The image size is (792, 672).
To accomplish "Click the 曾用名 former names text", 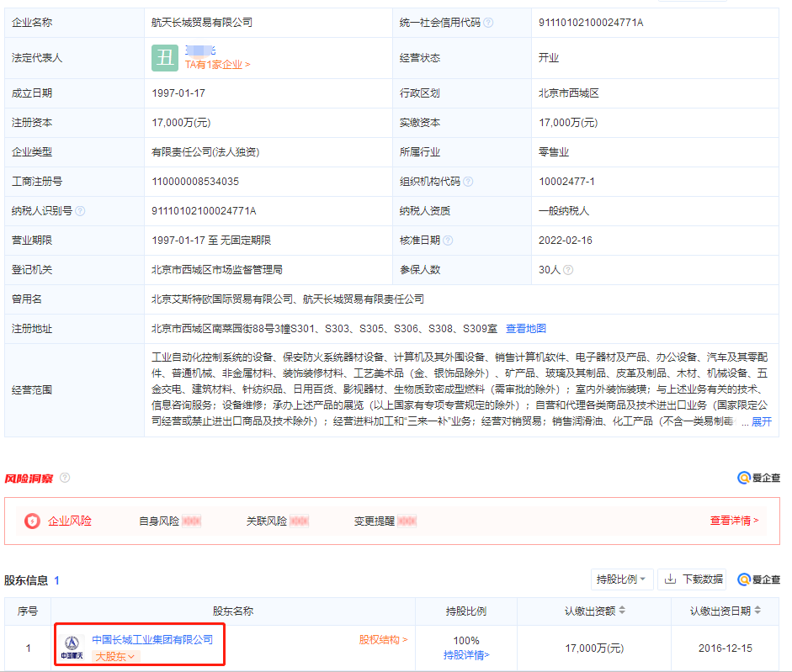I will [288, 299].
